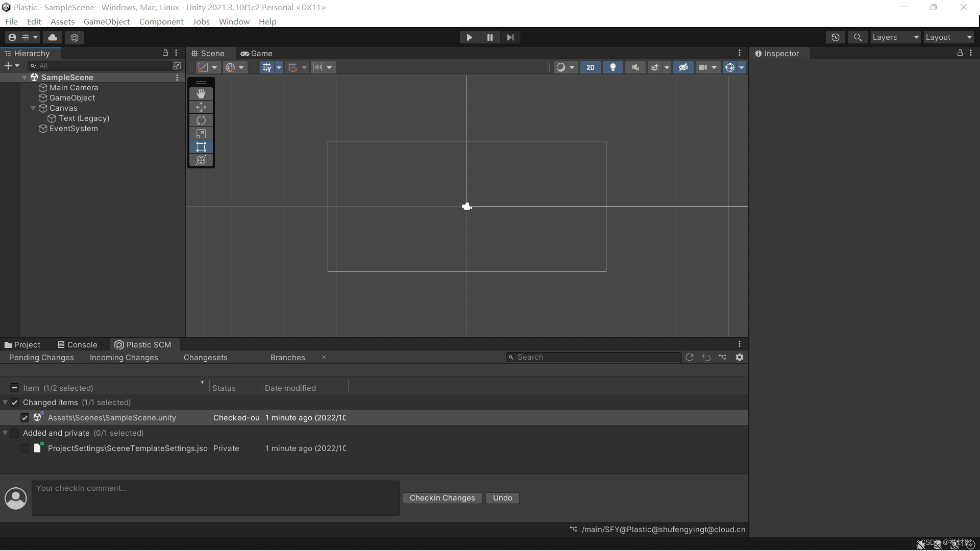This screenshot has width=980, height=551.
Task: Select the Move tool
Action: click(201, 107)
